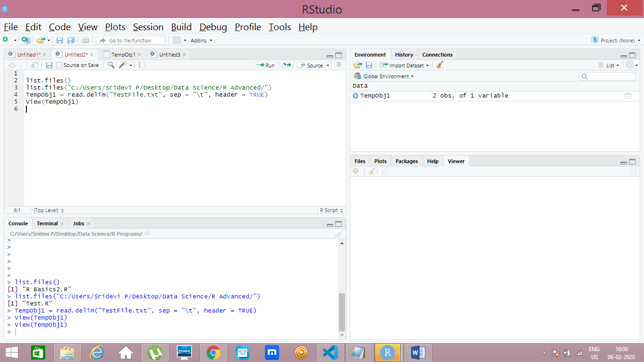
Task: Click the Print document icon
Action: (x=85, y=41)
